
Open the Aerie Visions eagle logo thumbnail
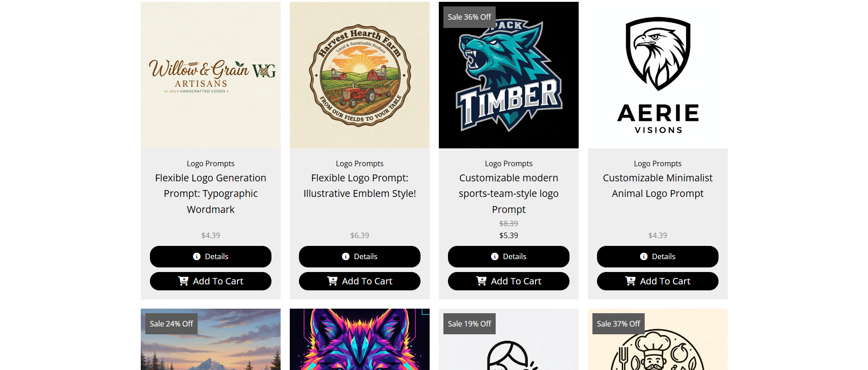(x=658, y=75)
